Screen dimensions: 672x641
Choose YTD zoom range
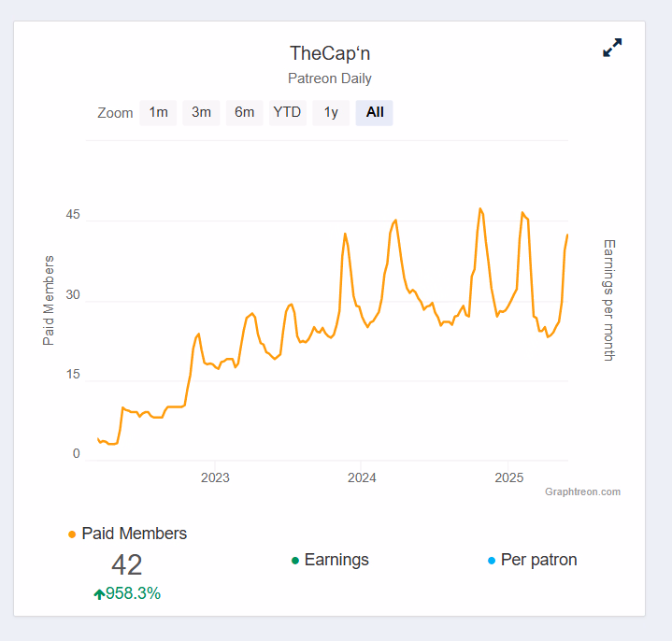(x=287, y=113)
